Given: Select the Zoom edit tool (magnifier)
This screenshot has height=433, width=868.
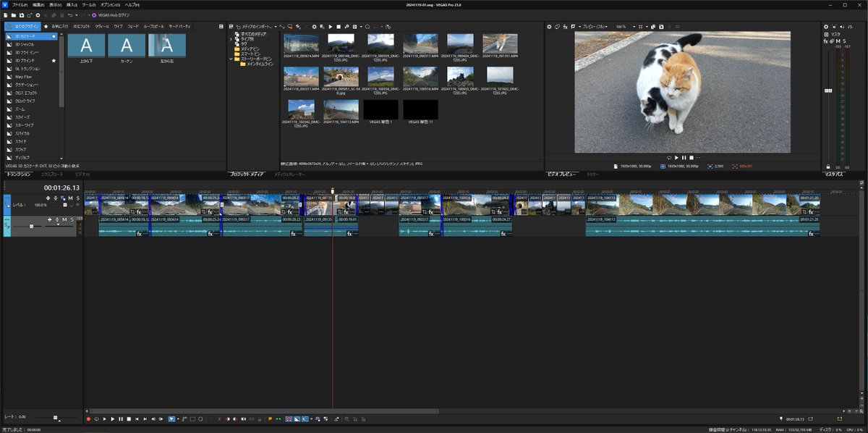Looking at the screenshot, I should coord(200,419).
